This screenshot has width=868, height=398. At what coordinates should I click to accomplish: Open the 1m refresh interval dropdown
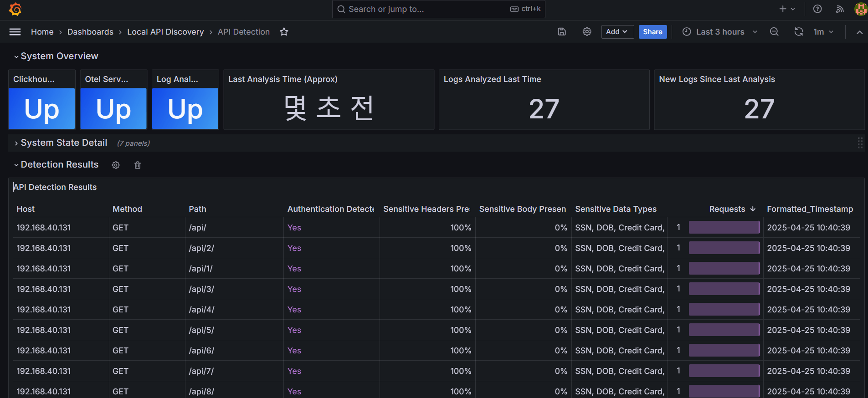[x=823, y=32]
